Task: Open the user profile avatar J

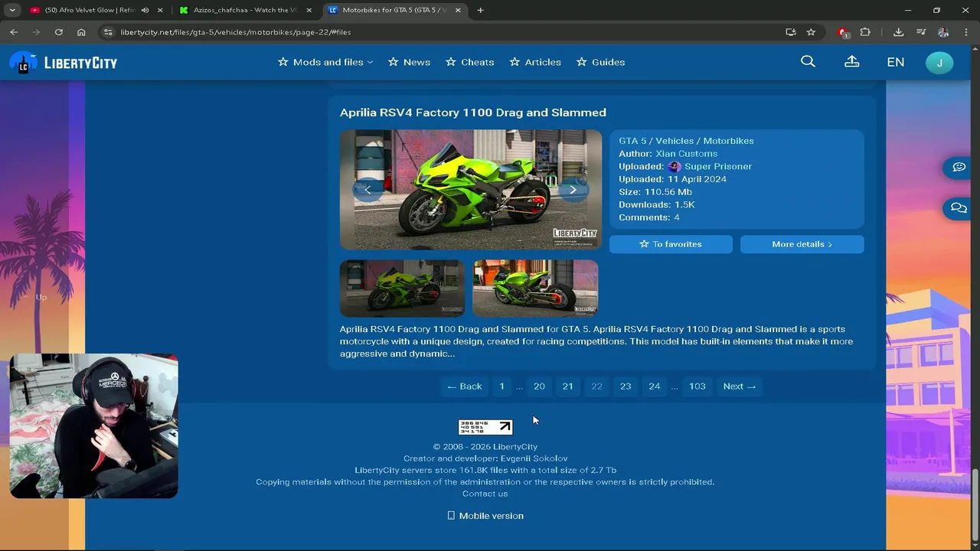Action: click(939, 63)
